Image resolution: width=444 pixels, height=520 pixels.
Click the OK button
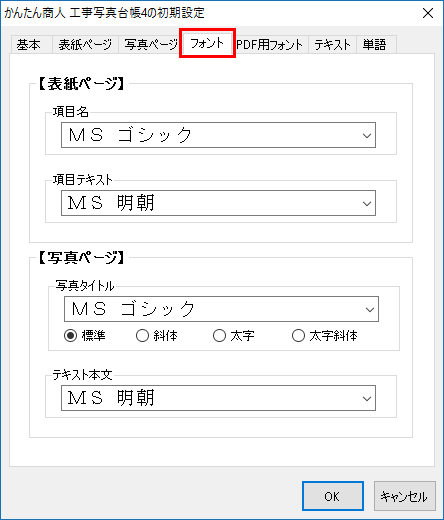333,496
